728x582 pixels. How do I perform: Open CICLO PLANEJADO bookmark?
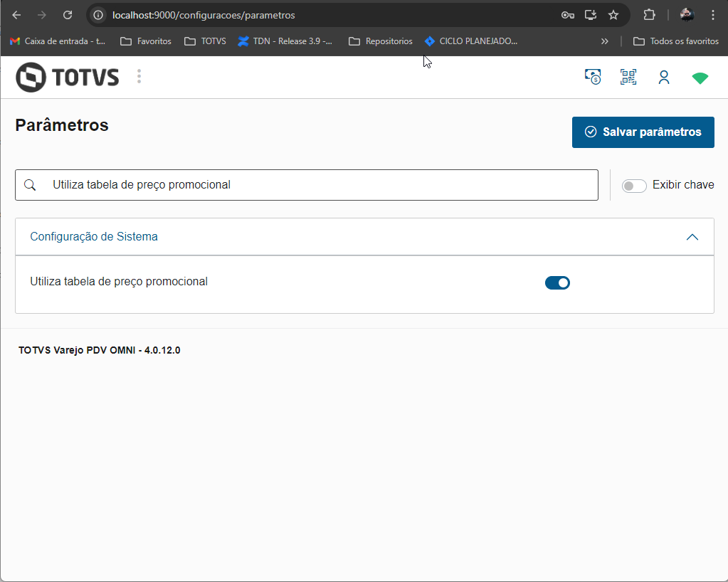tap(471, 41)
